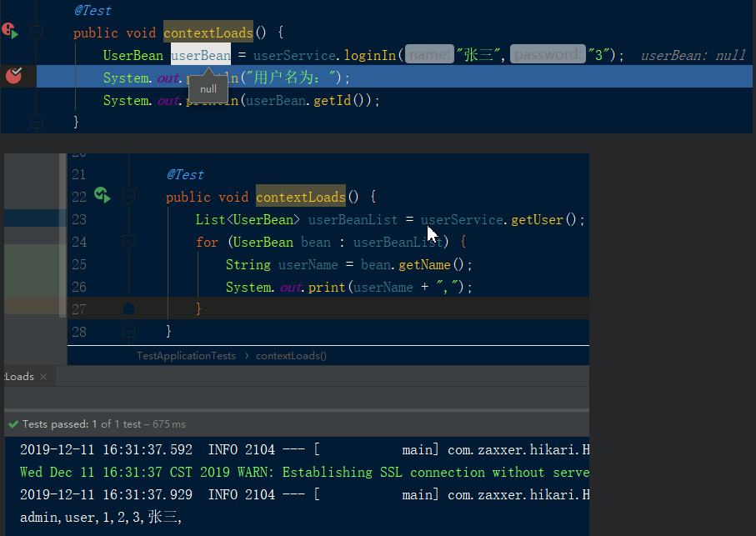Click the Tests passed status text
The width and height of the screenshot is (756, 536).
(x=103, y=424)
